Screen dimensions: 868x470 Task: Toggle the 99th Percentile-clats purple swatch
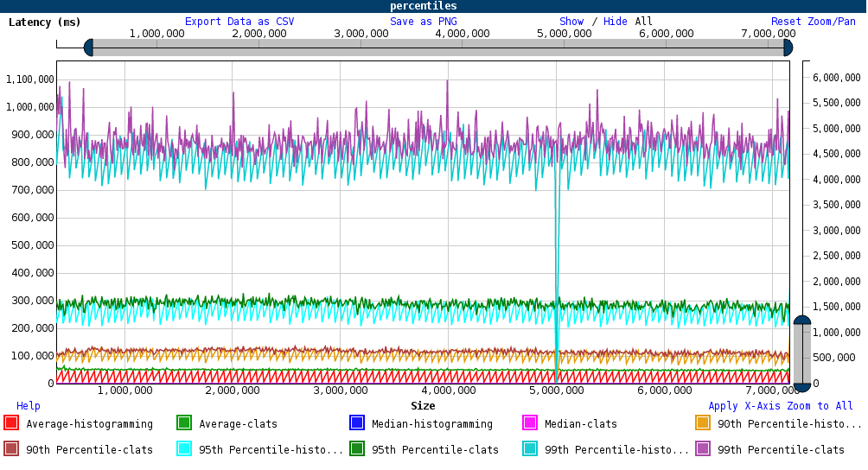point(703,448)
